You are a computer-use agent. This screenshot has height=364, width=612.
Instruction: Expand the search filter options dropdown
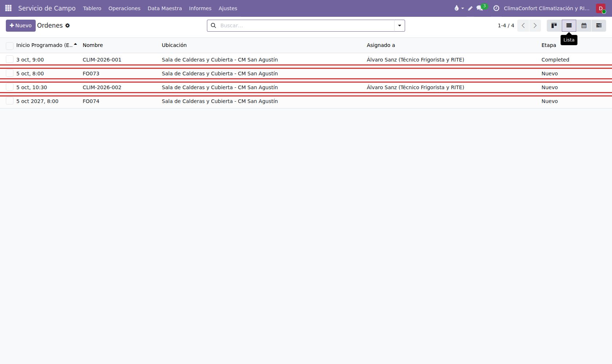click(400, 25)
